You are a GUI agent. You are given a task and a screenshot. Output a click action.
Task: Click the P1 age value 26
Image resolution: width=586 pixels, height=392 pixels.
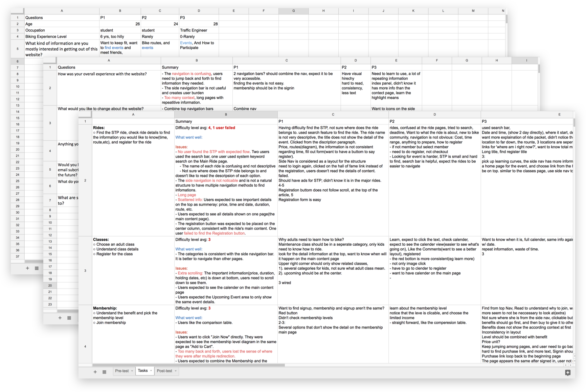(x=120, y=24)
